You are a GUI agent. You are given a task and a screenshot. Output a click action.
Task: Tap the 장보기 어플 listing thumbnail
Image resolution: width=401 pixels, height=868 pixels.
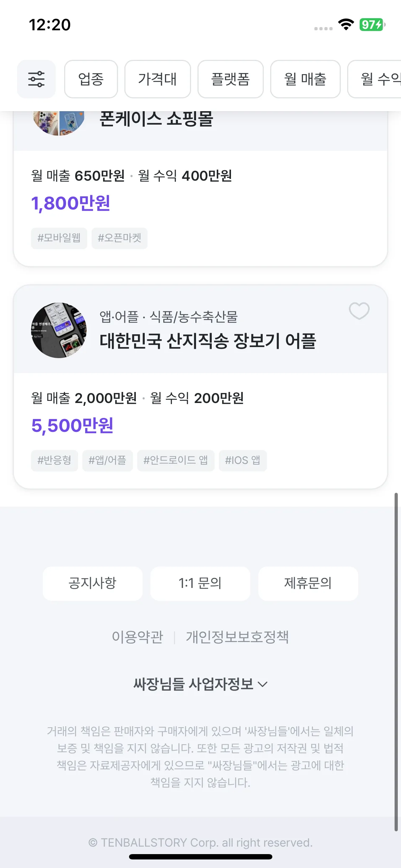click(x=59, y=330)
